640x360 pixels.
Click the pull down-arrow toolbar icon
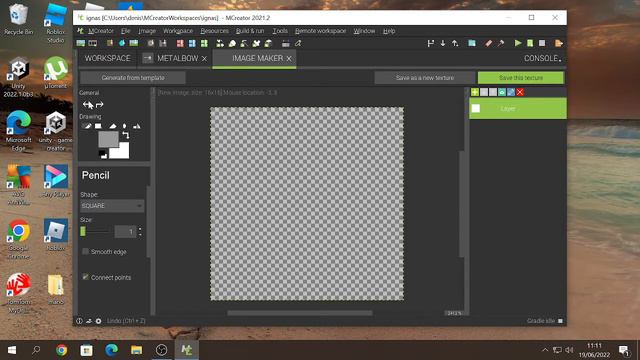coord(443,43)
